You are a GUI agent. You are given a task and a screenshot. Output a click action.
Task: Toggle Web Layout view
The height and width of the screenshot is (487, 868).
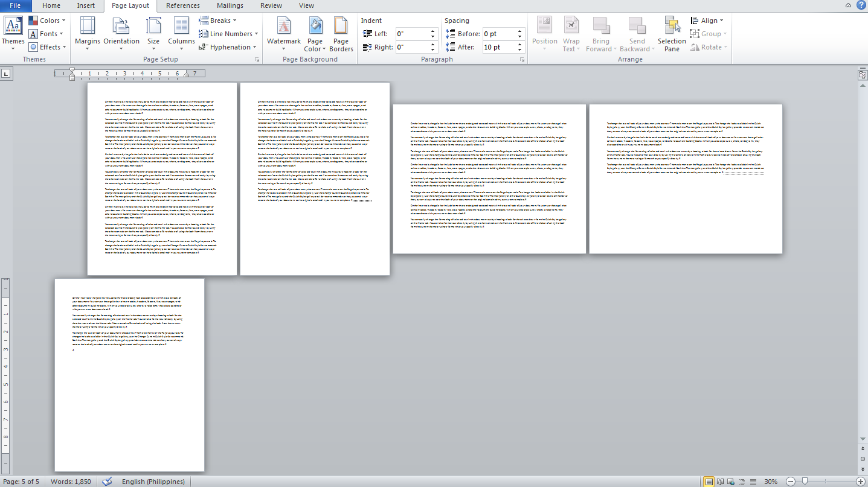click(731, 482)
